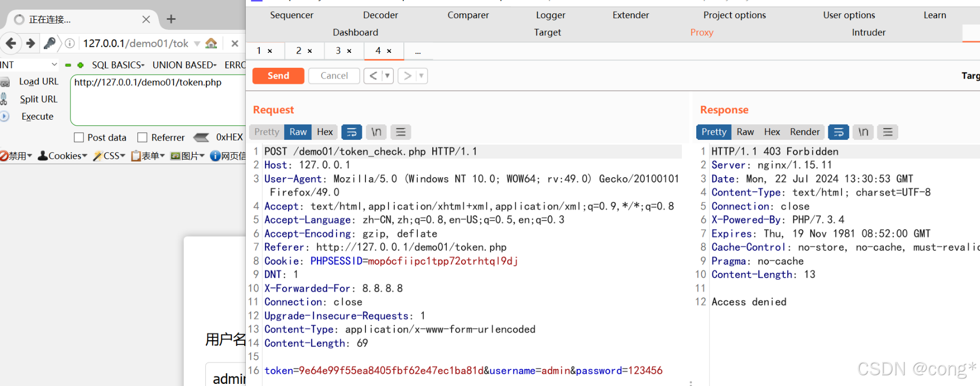Viewport: 980px width, 386px height.
Task: Open the 表单 dropdown in developer toolbar
Action: tap(148, 156)
